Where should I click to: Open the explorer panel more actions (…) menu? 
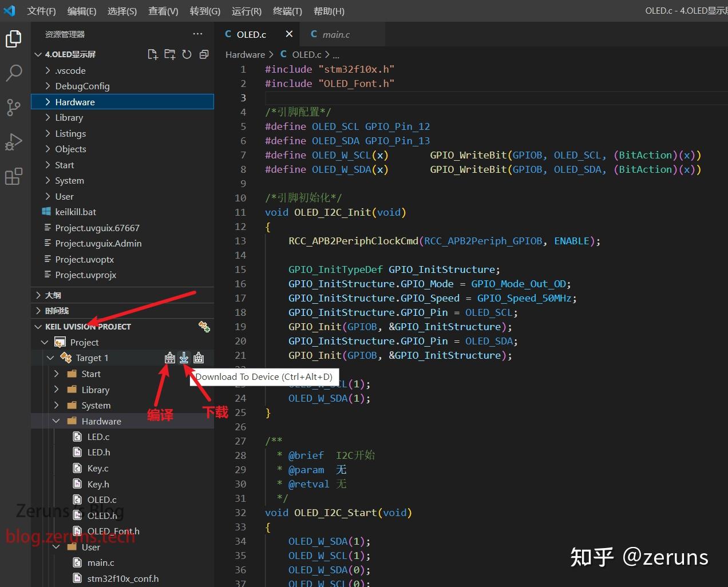click(x=197, y=34)
